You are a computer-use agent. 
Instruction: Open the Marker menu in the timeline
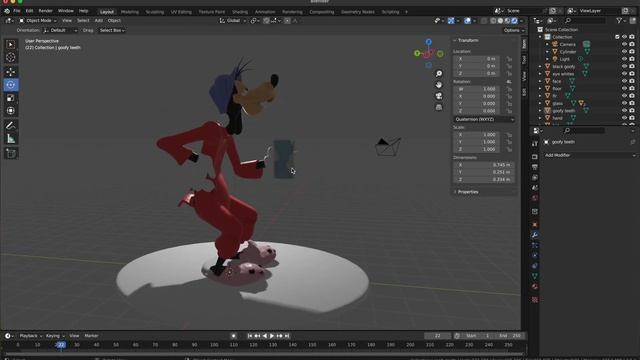click(91, 336)
